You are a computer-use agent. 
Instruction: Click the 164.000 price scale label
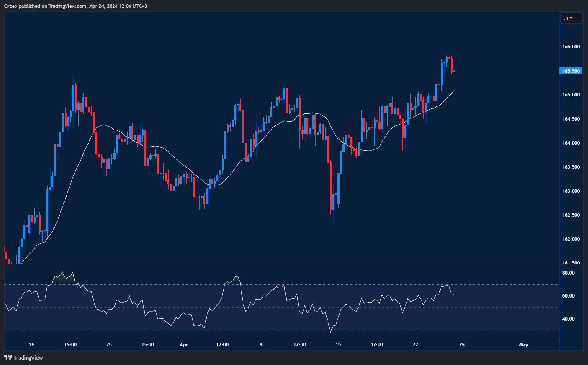[571, 143]
